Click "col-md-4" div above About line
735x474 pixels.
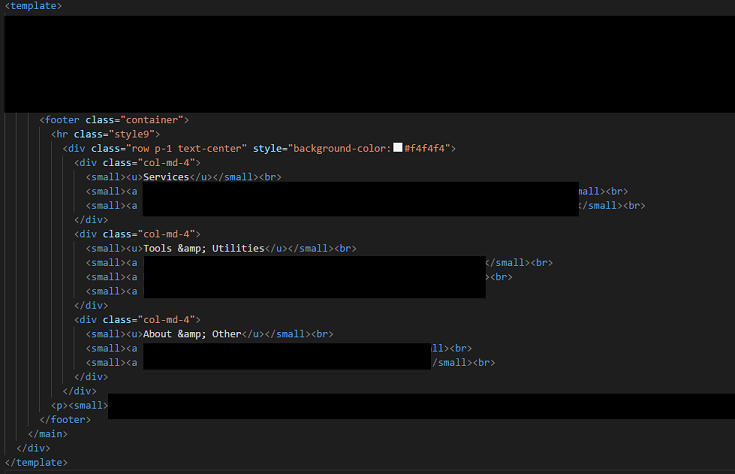click(x=137, y=320)
